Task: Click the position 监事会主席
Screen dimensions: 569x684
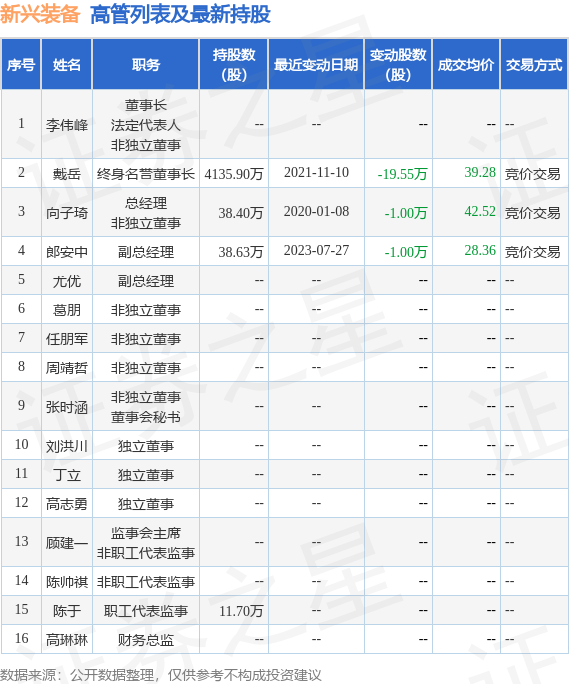Action: [146, 533]
